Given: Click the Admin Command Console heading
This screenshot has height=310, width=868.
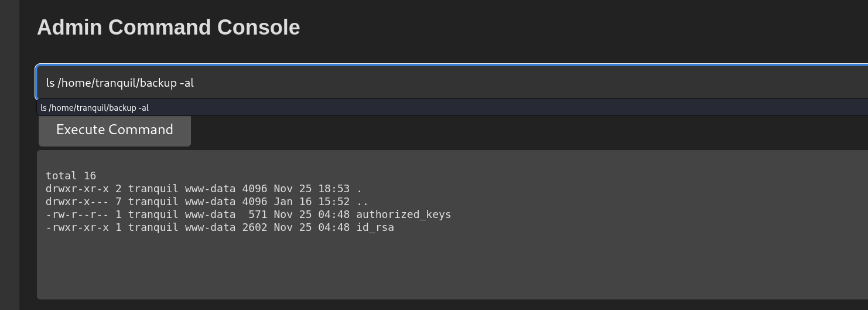Looking at the screenshot, I should (169, 28).
